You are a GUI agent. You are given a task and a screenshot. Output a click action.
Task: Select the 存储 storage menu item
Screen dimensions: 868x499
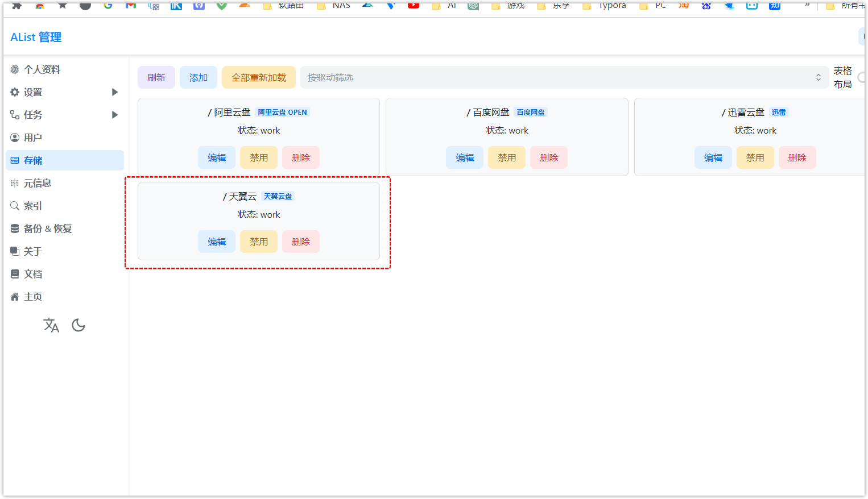65,160
